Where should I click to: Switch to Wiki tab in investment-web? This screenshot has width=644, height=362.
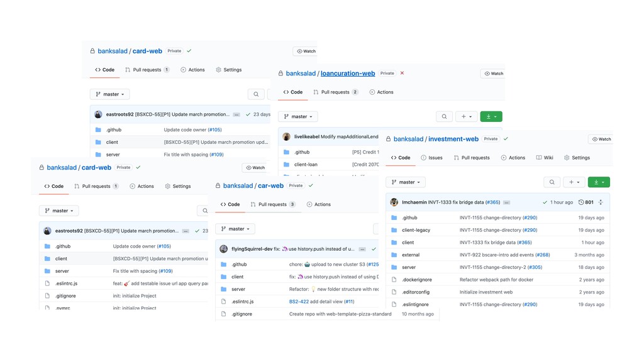(545, 158)
